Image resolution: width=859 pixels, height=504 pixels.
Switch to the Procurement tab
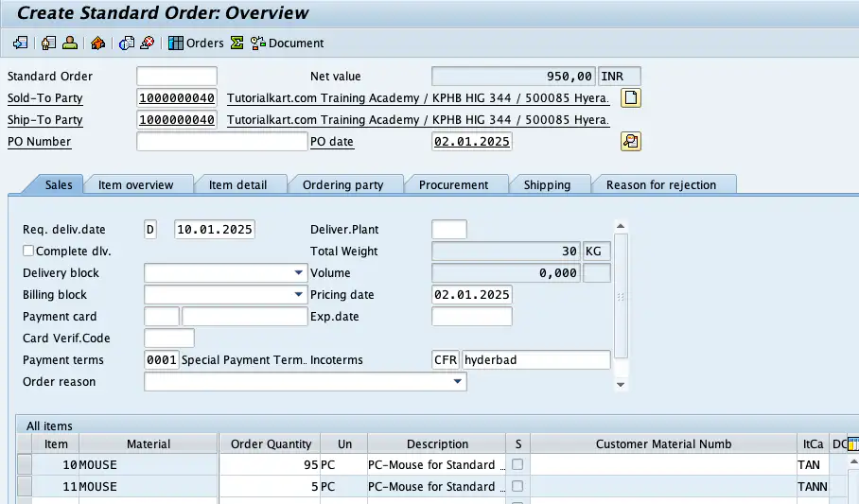453,184
